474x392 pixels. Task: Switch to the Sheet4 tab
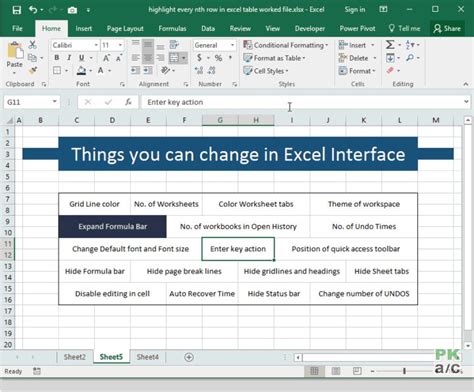pos(148,357)
